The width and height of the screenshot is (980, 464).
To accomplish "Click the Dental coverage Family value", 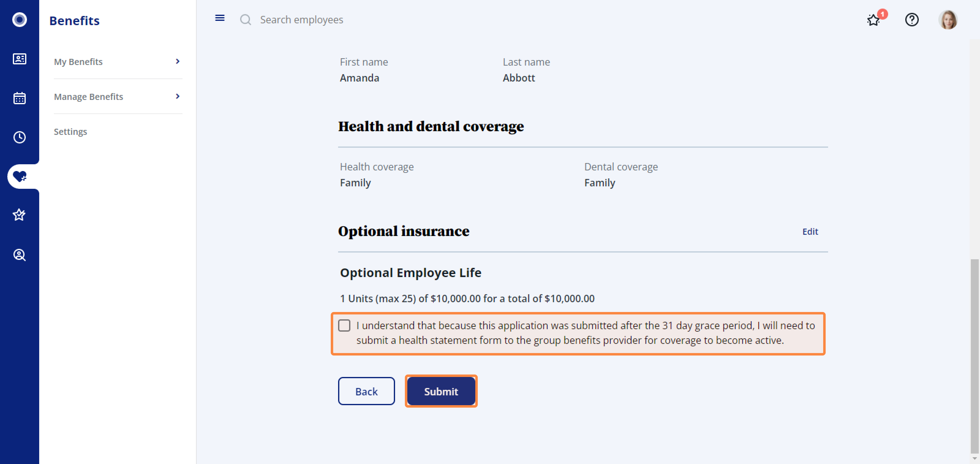I will click(600, 183).
